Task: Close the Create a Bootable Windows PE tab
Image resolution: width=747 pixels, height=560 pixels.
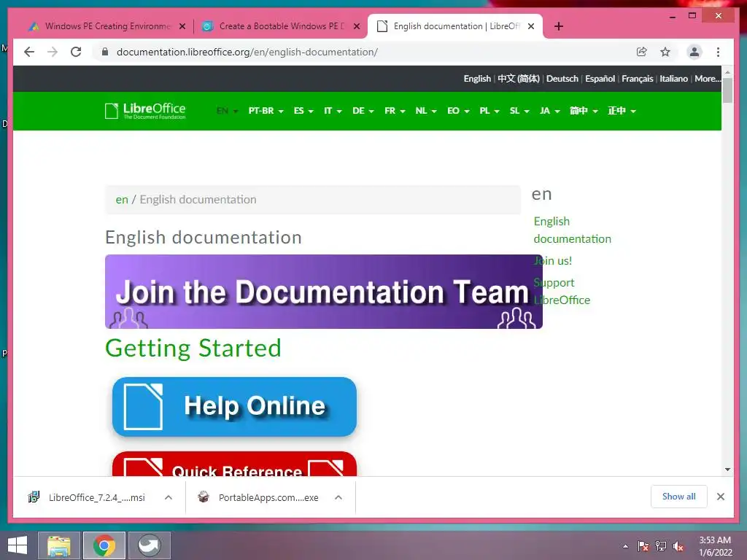Action: 356,26
